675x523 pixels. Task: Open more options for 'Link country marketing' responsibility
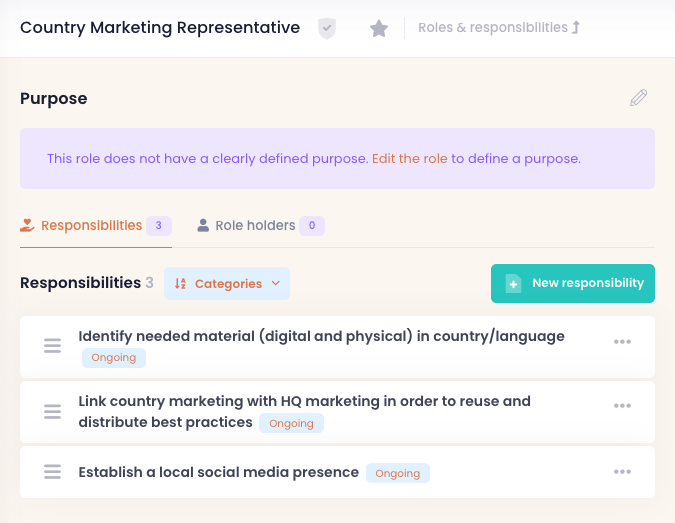(x=622, y=406)
